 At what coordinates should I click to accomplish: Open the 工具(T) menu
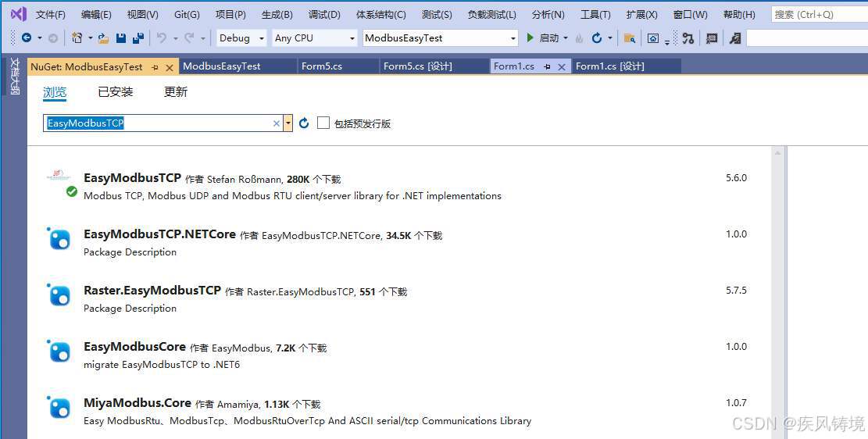595,14
